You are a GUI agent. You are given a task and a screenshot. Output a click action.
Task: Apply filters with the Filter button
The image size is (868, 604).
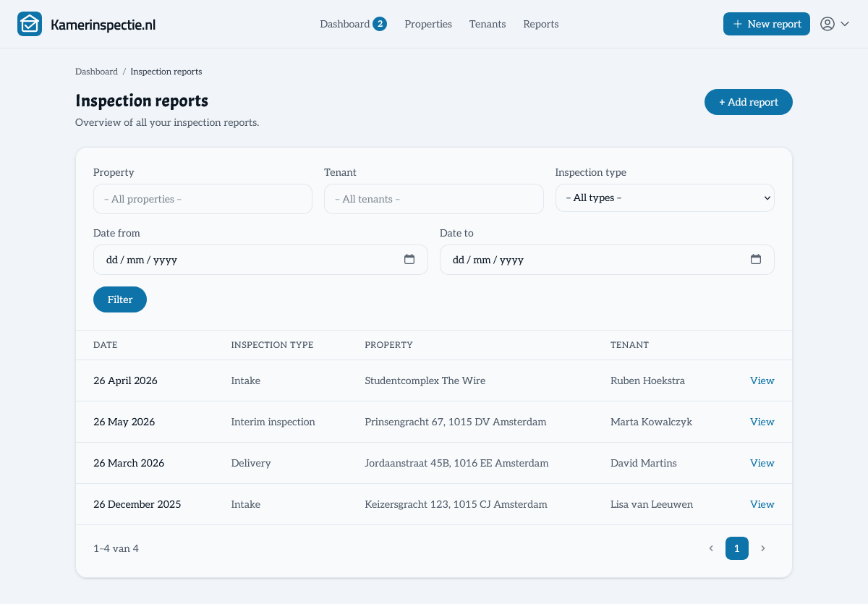pos(120,299)
